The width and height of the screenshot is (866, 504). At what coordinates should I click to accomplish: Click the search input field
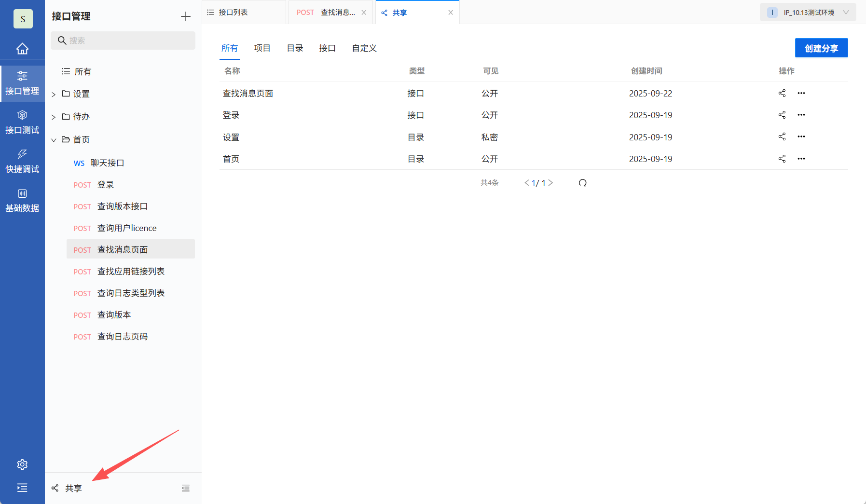click(123, 41)
